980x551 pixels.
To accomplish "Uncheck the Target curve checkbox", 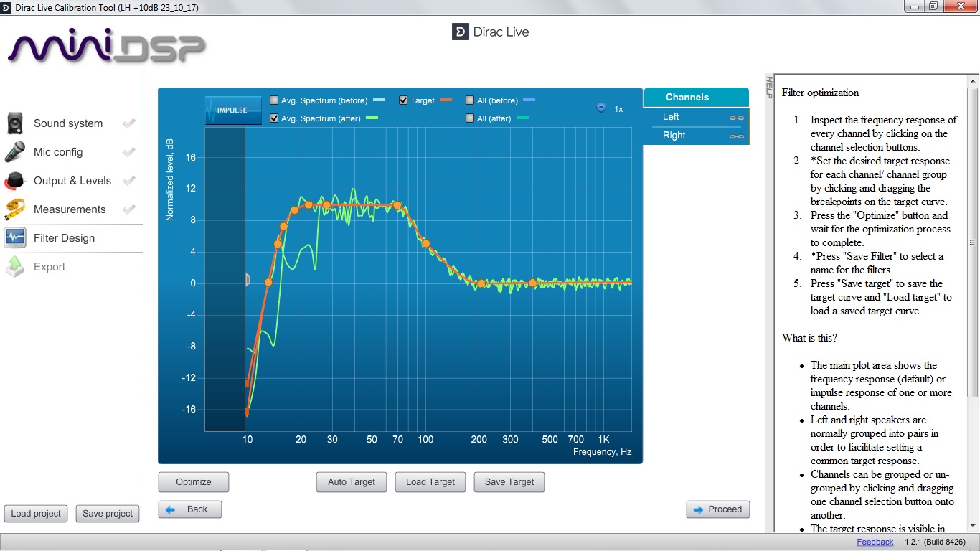I will click(403, 100).
